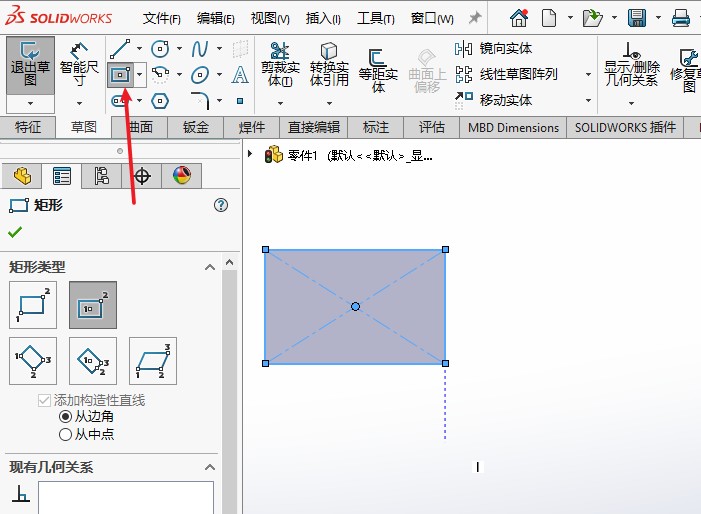The width and height of the screenshot is (701, 514).
Task: Choose the corner rectangle type
Action: pyautogui.click(x=33, y=305)
